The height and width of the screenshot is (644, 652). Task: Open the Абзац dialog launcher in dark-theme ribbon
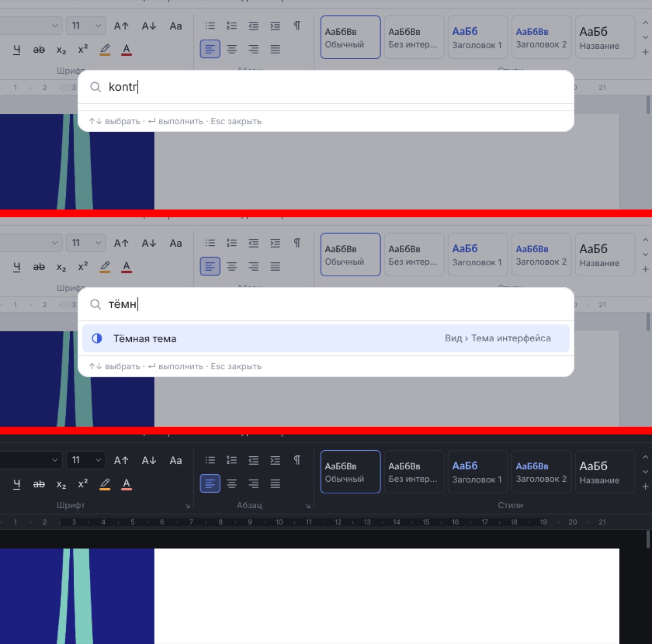tap(308, 506)
